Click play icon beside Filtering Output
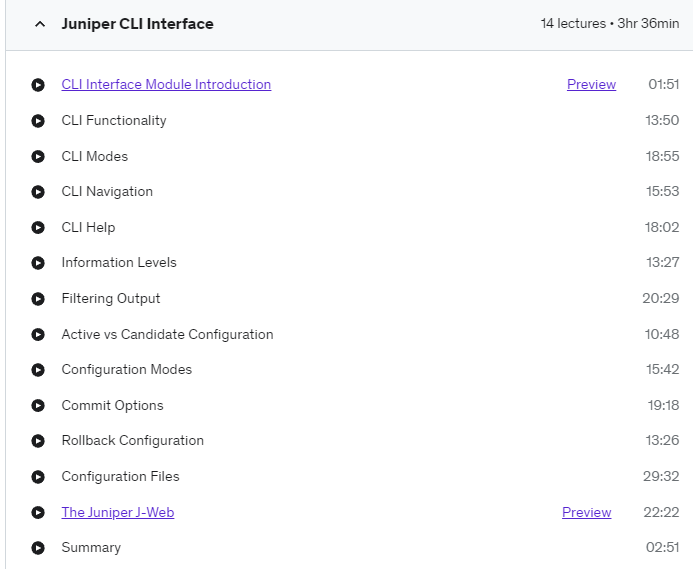693x569 pixels. pyautogui.click(x=38, y=299)
